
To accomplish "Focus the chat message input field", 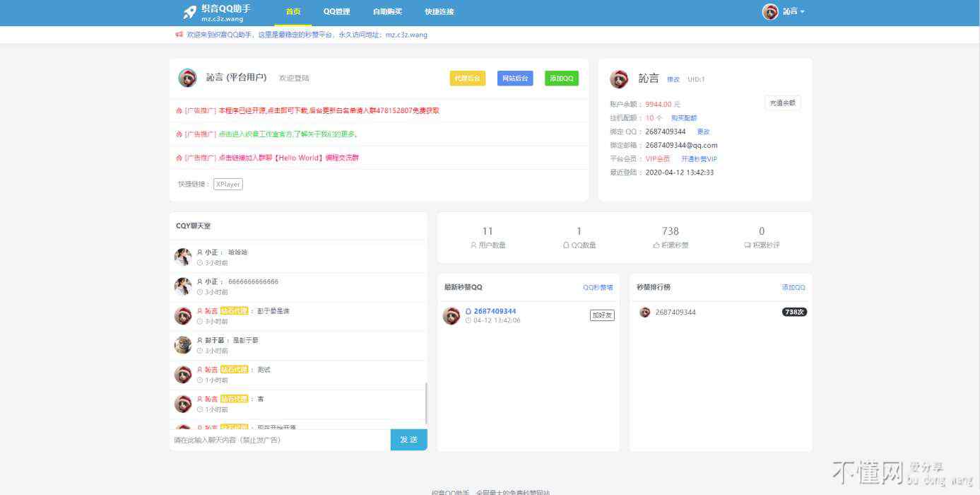I will [280, 440].
